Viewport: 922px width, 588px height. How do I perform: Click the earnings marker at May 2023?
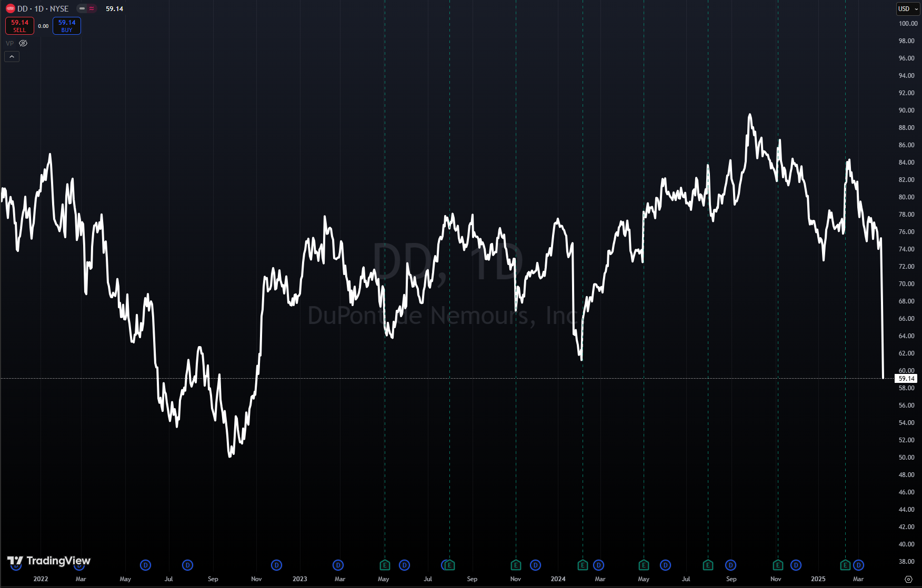(x=385, y=565)
